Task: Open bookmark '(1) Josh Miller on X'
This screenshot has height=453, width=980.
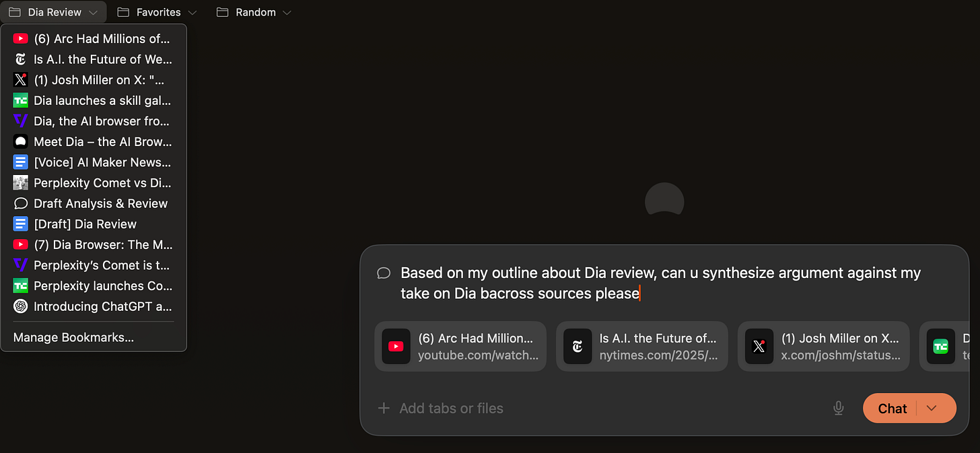Action: (x=94, y=80)
